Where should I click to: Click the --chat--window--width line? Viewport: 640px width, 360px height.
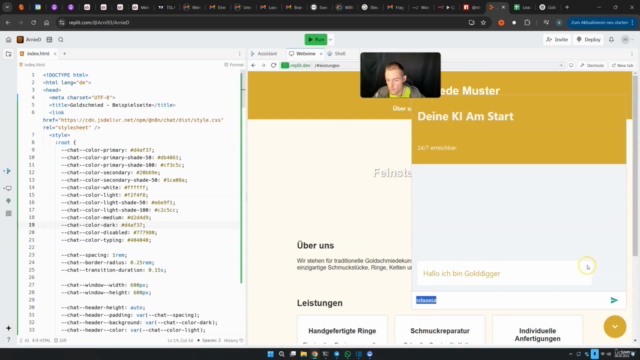tap(104, 285)
